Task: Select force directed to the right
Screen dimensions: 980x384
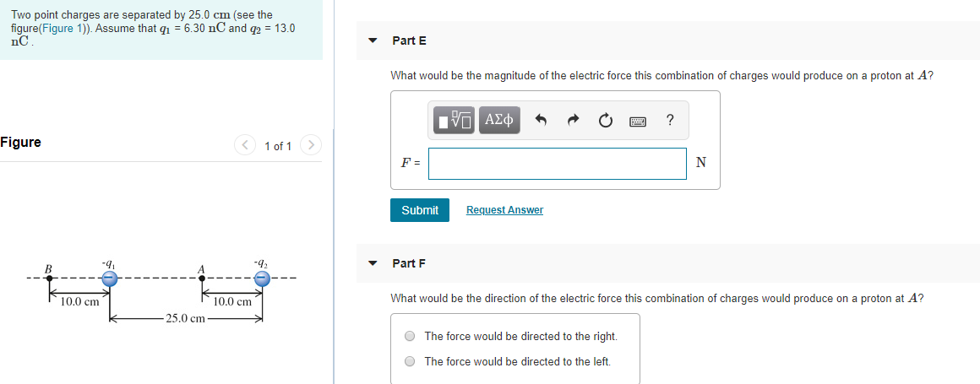Action: click(410, 336)
